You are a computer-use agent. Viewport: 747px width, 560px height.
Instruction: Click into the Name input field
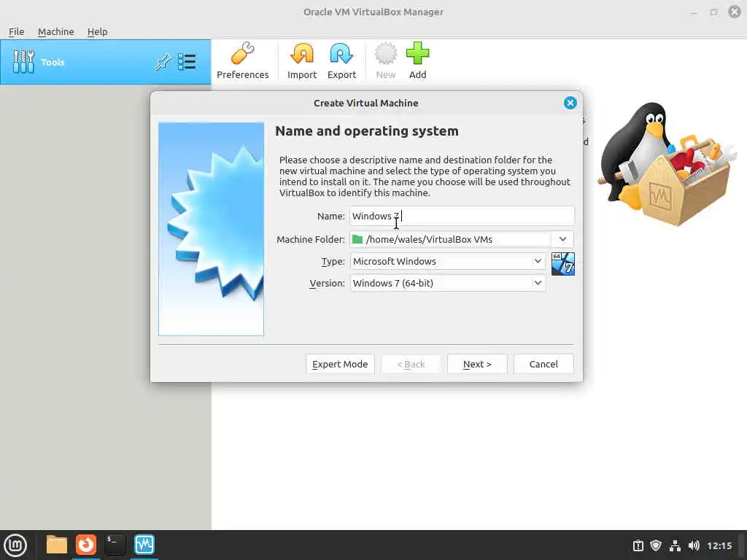[x=462, y=216]
